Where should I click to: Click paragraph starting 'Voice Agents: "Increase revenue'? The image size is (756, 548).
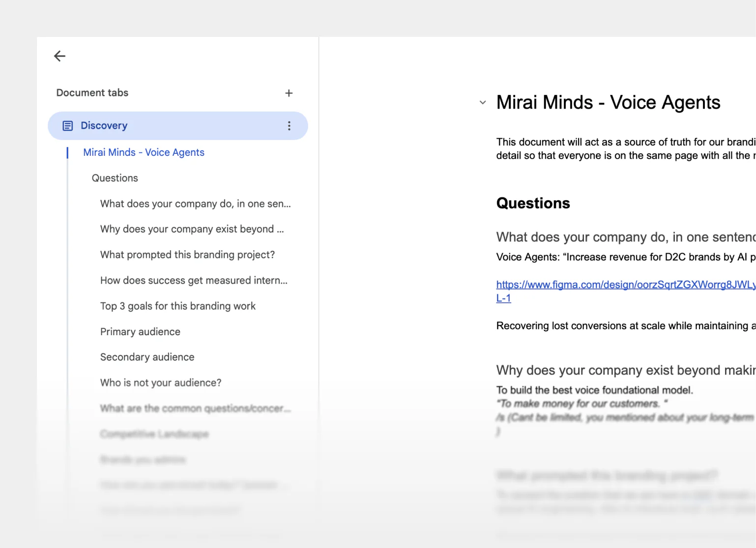(x=626, y=257)
